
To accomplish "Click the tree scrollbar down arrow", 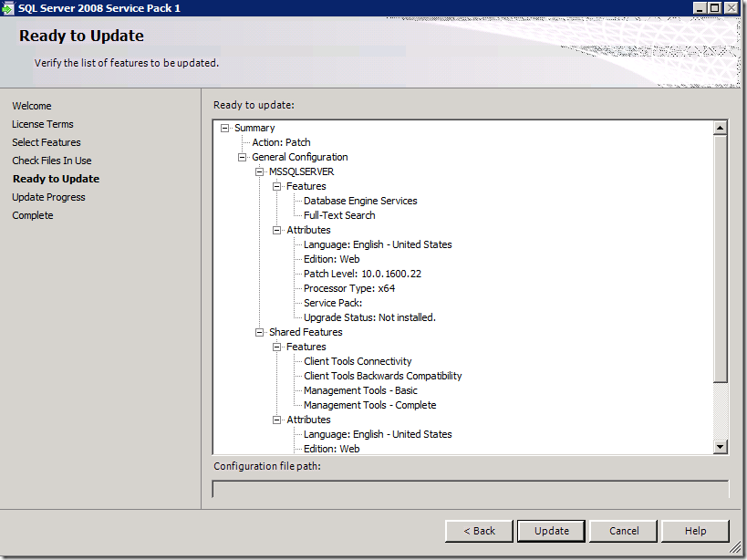I will (x=720, y=447).
